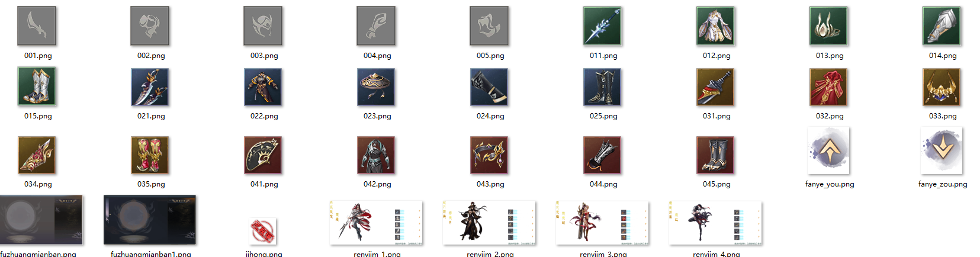The image size is (980, 257).
Task: Click the 025.png file name label
Action: (603, 116)
